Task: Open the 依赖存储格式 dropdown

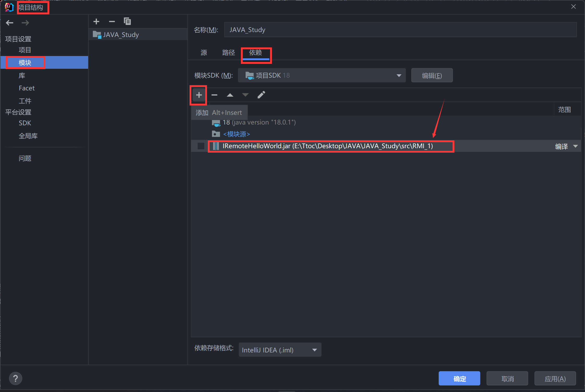Action: click(280, 350)
